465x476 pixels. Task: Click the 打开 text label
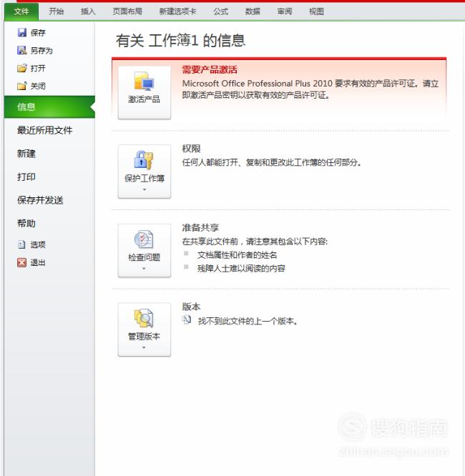(38, 69)
